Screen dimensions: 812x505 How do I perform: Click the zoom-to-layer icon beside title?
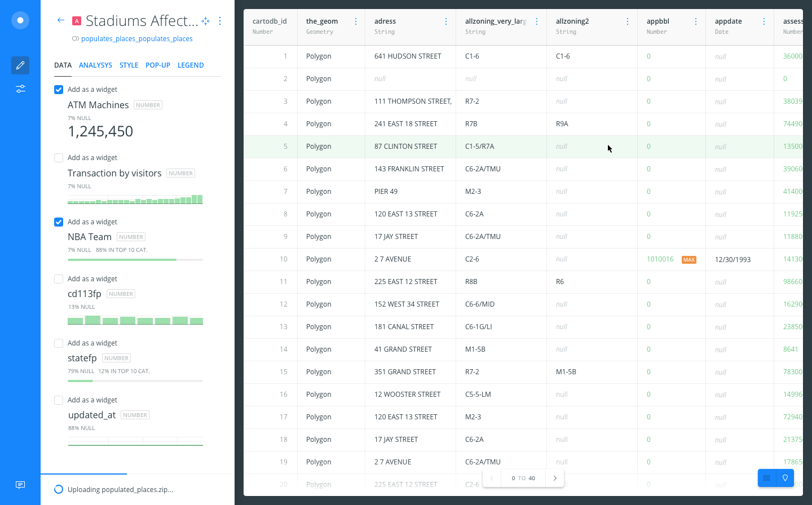(206, 21)
